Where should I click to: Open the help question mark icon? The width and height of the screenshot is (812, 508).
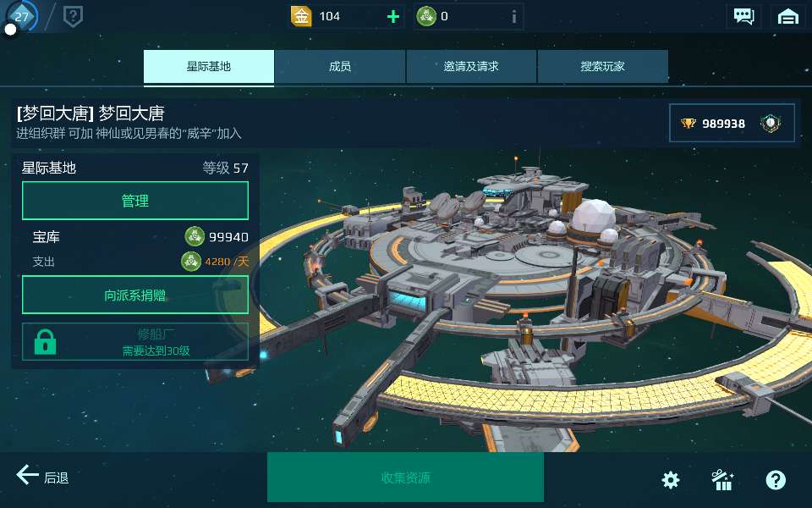click(776, 480)
